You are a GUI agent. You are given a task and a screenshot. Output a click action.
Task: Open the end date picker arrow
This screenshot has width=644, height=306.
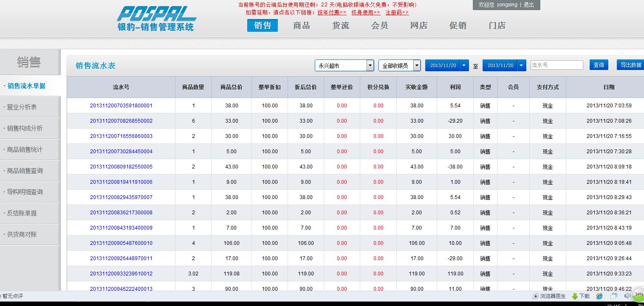522,65
